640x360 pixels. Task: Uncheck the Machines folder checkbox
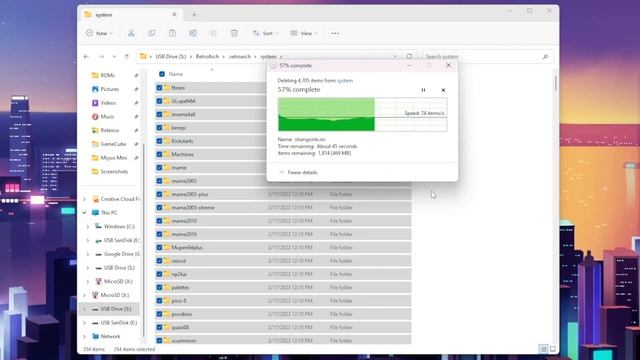click(x=159, y=154)
